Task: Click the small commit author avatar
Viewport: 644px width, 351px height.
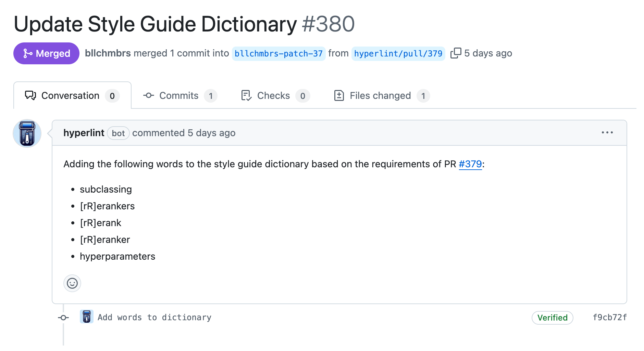Action: pyautogui.click(x=87, y=317)
